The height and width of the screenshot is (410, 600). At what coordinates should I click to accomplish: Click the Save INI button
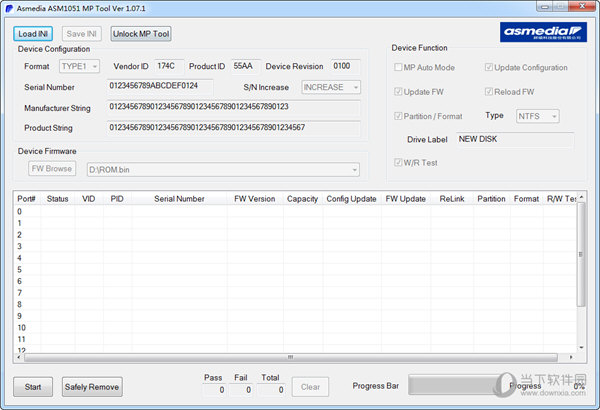coord(82,34)
